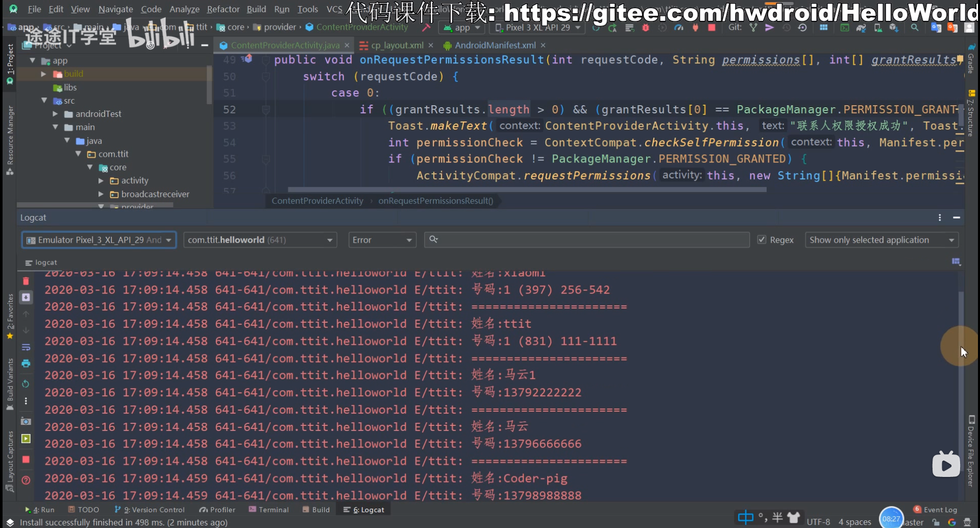
Task: Toggle soft-wrap in logcat panel
Action: pos(26,347)
